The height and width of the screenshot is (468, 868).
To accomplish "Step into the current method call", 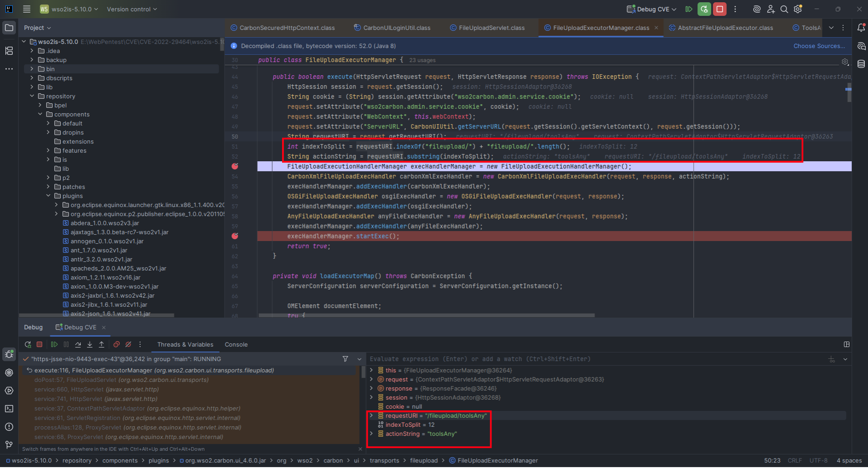I will tap(90, 344).
